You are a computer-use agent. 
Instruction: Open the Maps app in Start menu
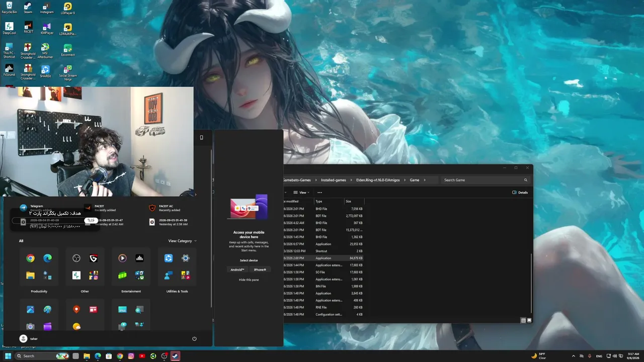tap(76, 310)
